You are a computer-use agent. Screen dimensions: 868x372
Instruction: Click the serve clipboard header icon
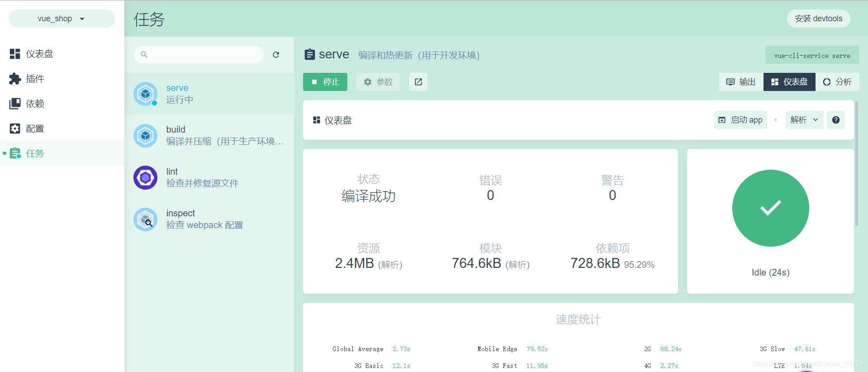point(309,55)
